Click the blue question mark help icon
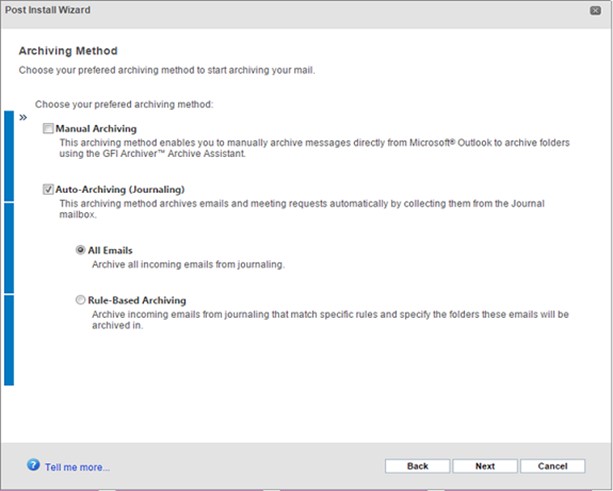The image size is (613, 491). [x=33, y=465]
